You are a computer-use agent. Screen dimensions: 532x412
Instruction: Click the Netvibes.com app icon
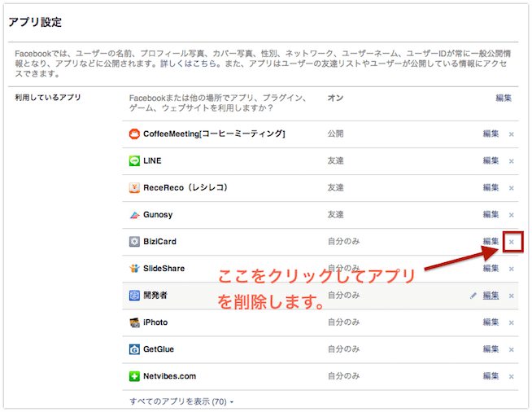(x=134, y=376)
